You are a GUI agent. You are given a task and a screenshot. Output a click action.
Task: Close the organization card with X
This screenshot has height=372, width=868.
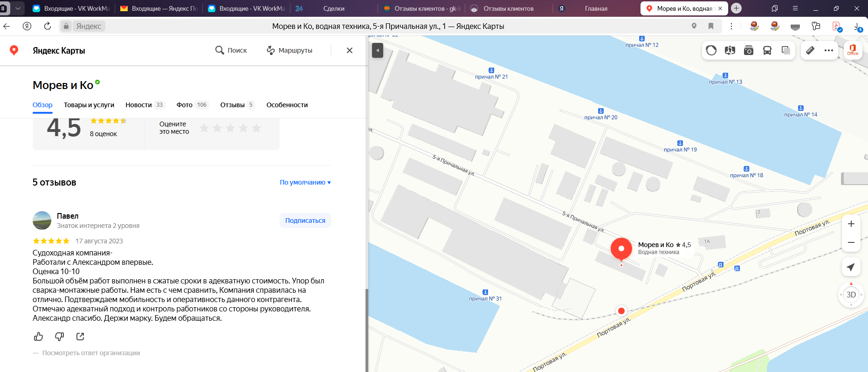pos(350,50)
